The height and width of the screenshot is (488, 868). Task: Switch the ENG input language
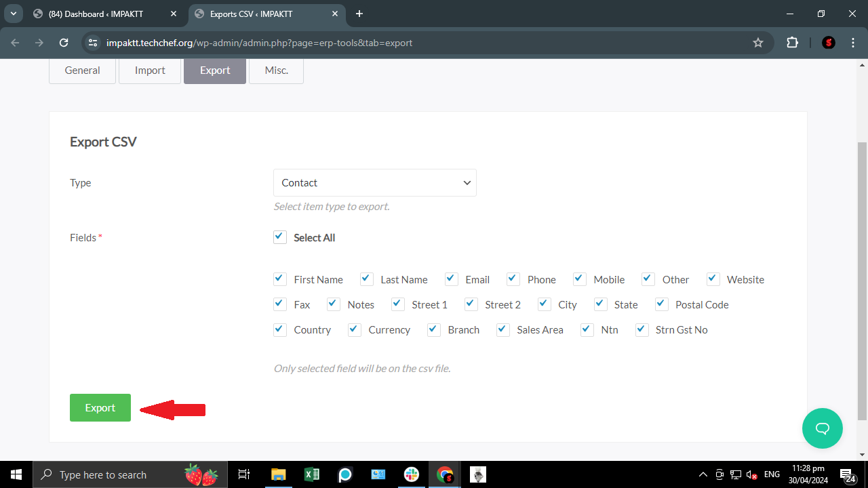(772, 474)
